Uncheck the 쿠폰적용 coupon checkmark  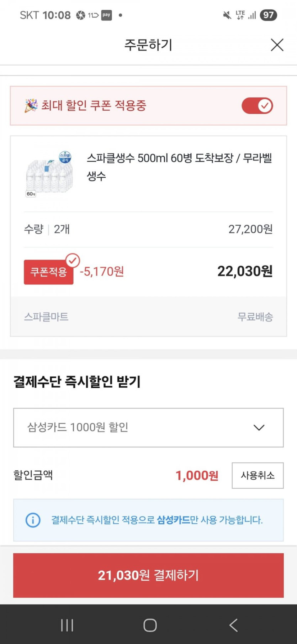[73, 260]
